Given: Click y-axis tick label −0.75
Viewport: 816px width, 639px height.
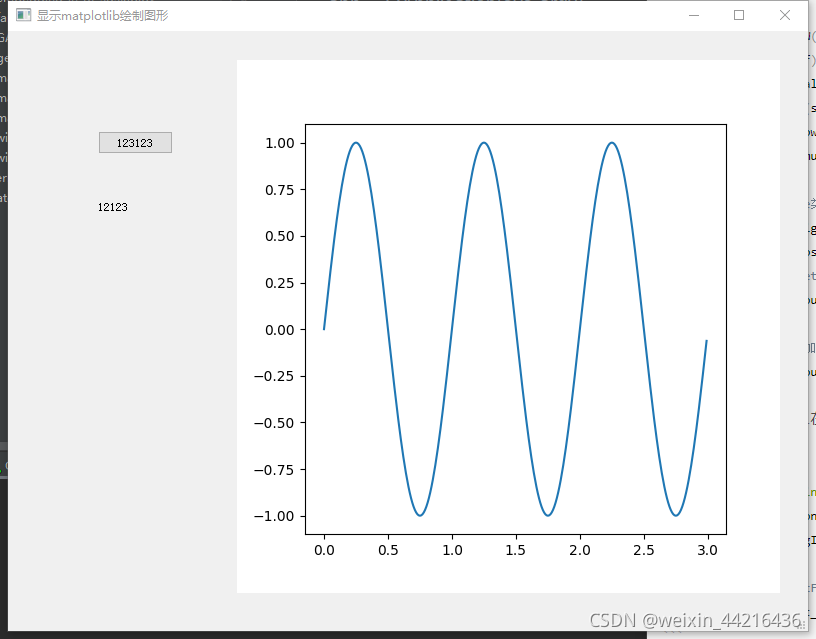Looking at the screenshot, I should 274,470.
